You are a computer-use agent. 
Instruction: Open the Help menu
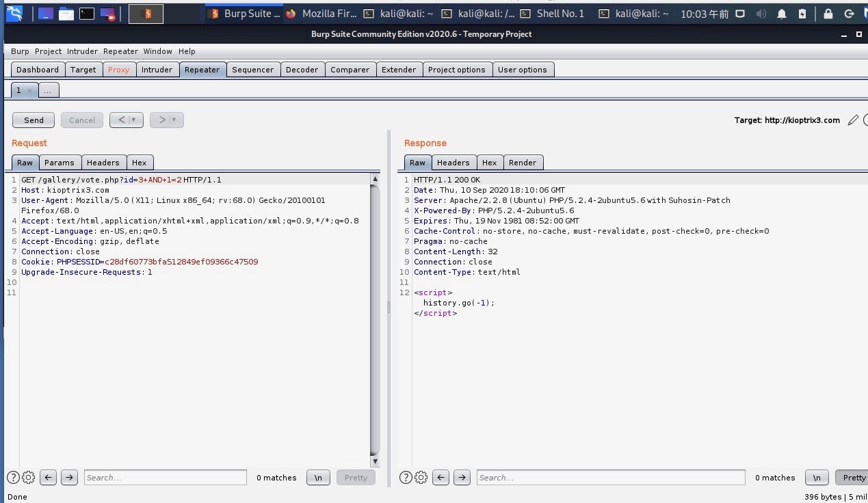[187, 51]
